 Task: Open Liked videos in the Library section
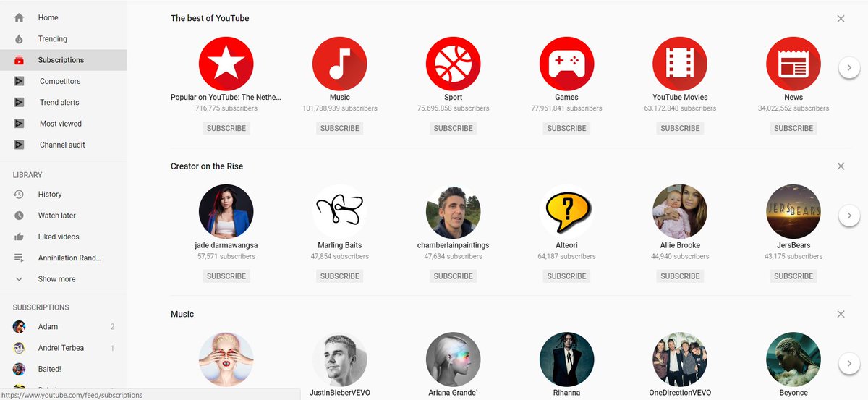click(64, 237)
